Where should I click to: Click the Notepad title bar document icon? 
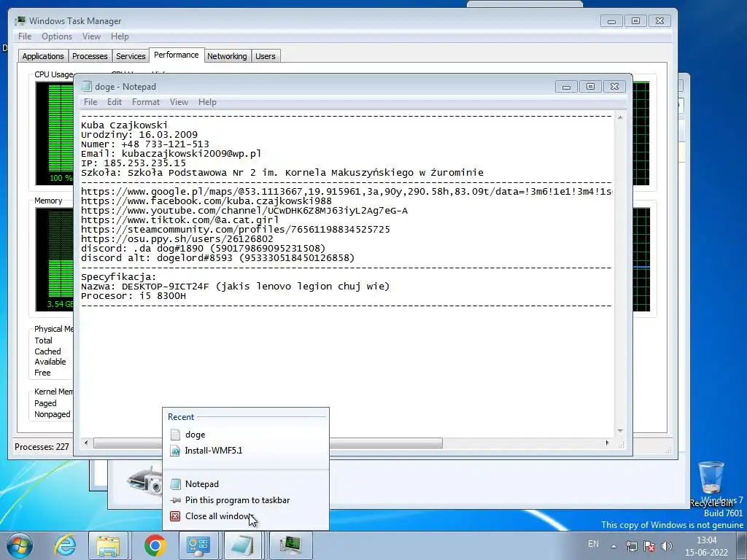point(86,86)
